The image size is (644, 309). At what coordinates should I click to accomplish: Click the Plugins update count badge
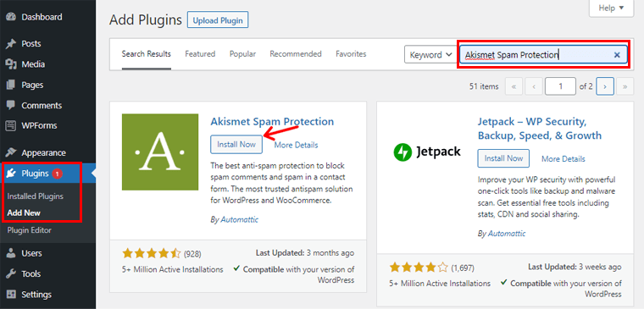[x=57, y=174]
